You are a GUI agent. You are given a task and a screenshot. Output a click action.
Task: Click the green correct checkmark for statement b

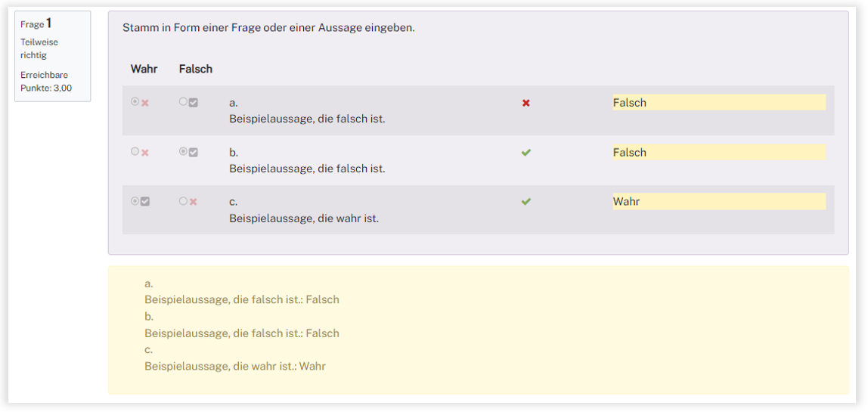[526, 153]
